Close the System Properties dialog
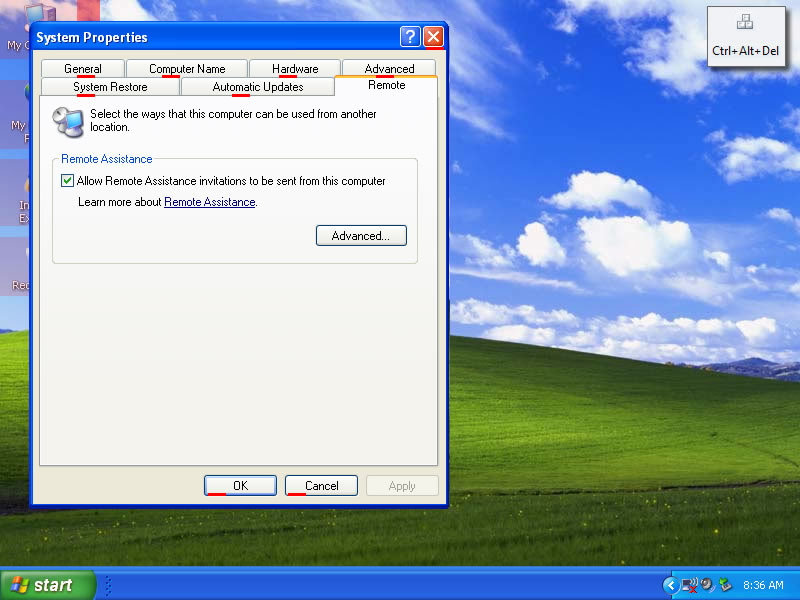The image size is (800, 600). coord(434,37)
